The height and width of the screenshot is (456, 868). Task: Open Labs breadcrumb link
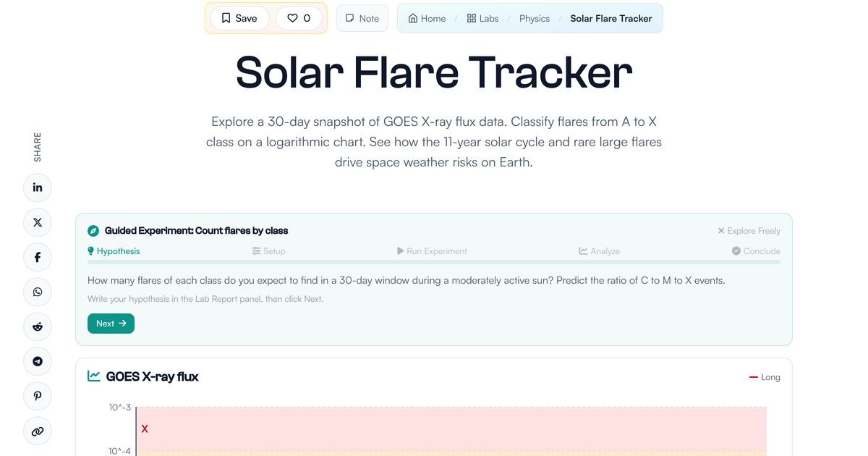pyautogui.click(x=482, y=18)
